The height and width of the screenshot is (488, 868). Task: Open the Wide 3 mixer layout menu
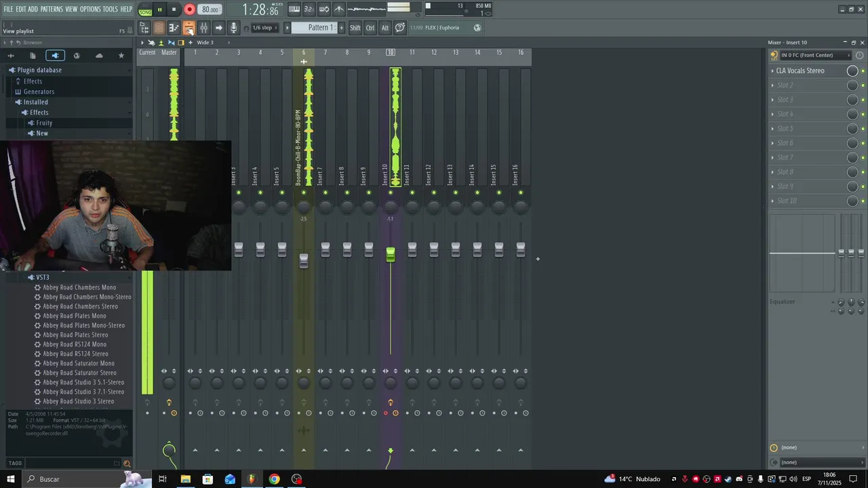(x=205, y=43)
